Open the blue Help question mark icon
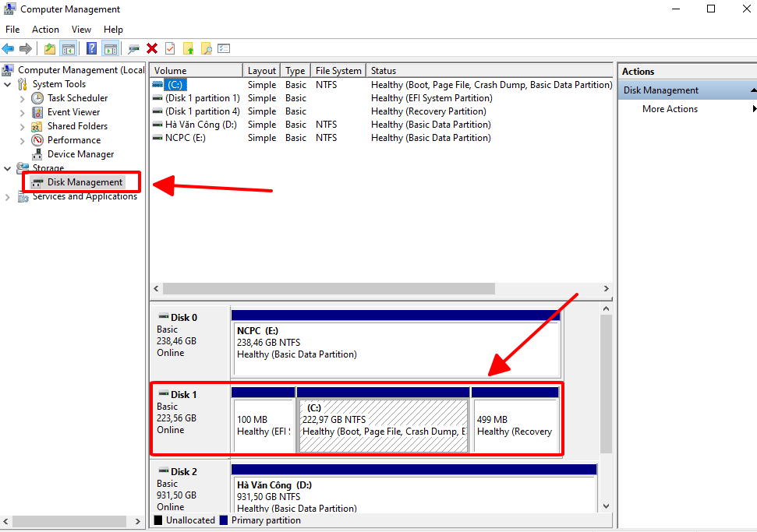Image resolution: width=757 pixels, height=532 pixels. (x=91, y=49)
